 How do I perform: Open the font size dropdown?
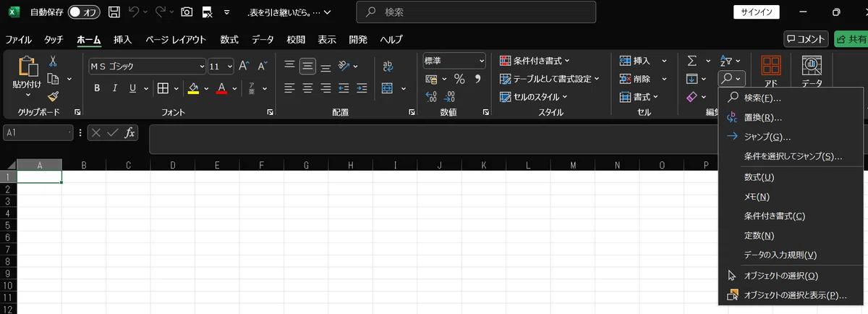click(230, 66)
